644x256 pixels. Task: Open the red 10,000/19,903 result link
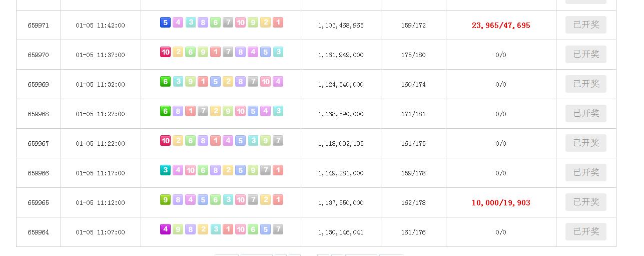click(x=501, y=202)
